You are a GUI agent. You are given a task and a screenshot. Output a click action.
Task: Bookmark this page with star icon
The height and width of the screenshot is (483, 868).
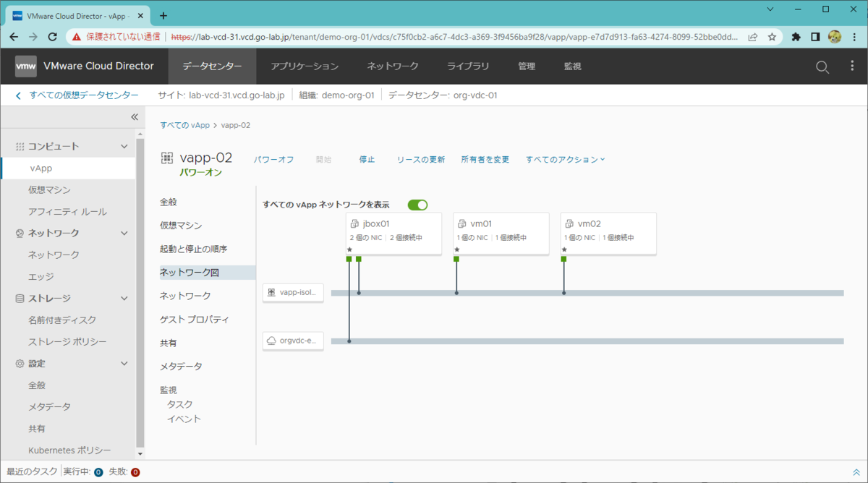pos(773,36)
